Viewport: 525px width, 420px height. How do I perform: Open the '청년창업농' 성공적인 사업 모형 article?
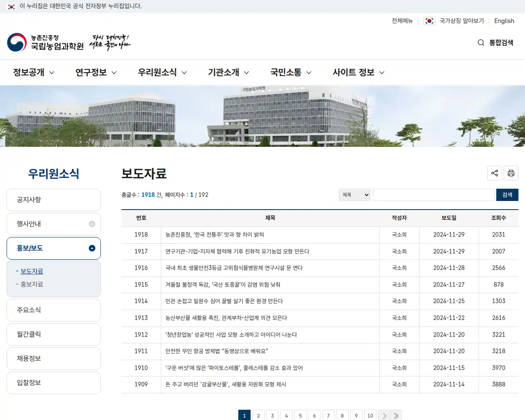point(231,335)
